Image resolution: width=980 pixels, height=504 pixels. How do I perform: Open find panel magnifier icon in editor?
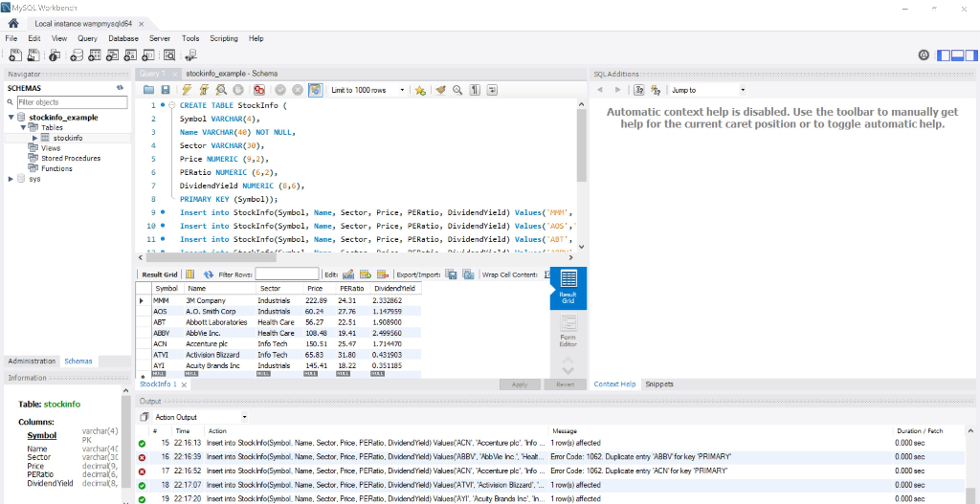point(457,90)
